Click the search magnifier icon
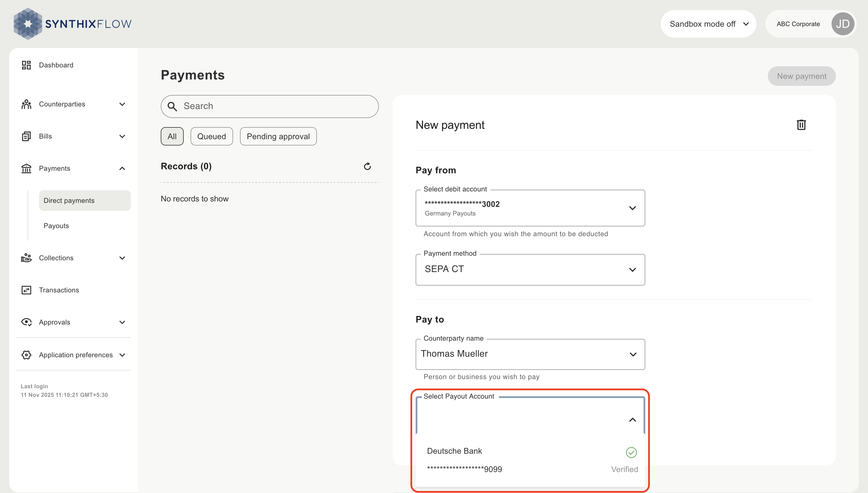 coord(173,107)
